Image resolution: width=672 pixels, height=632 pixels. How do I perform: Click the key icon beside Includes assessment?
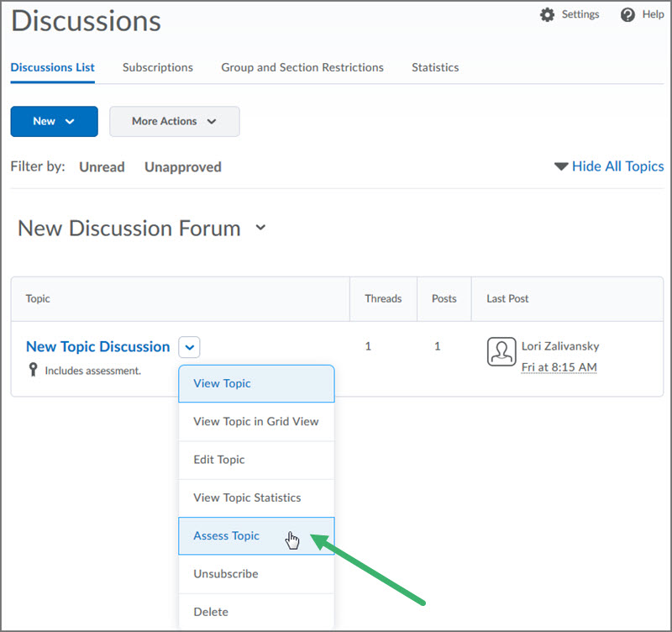33,370
